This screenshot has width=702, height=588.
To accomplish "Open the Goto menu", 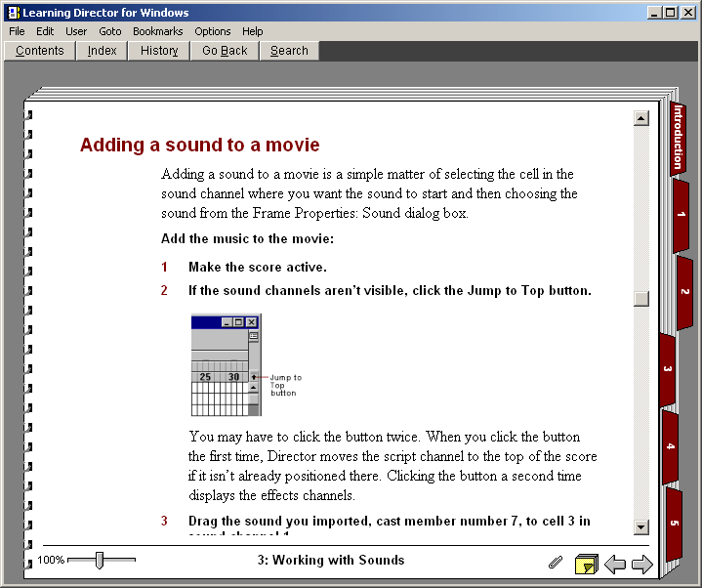I will click(110, 31).
